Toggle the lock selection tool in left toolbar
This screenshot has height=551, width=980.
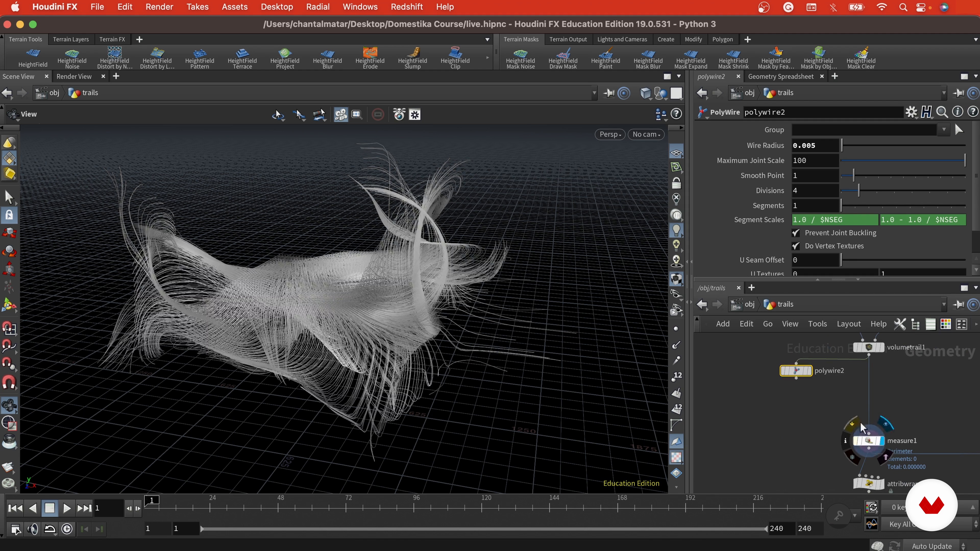point(9,215)
